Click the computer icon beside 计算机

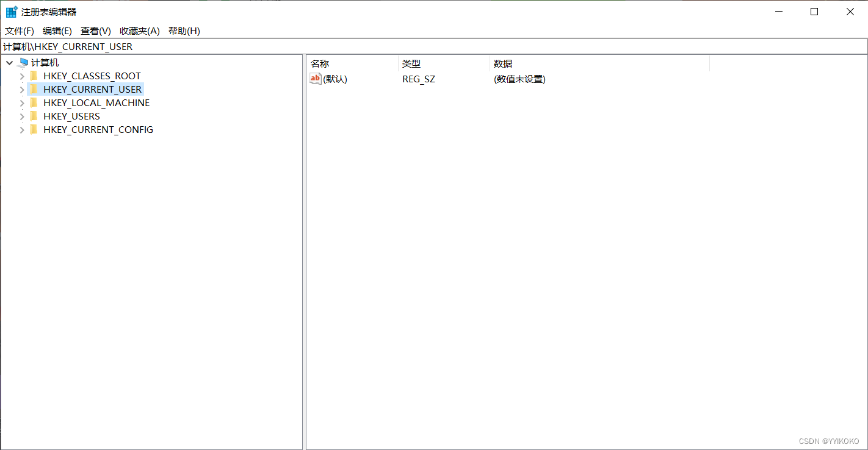pyautogui.click(x=23, y=62)
